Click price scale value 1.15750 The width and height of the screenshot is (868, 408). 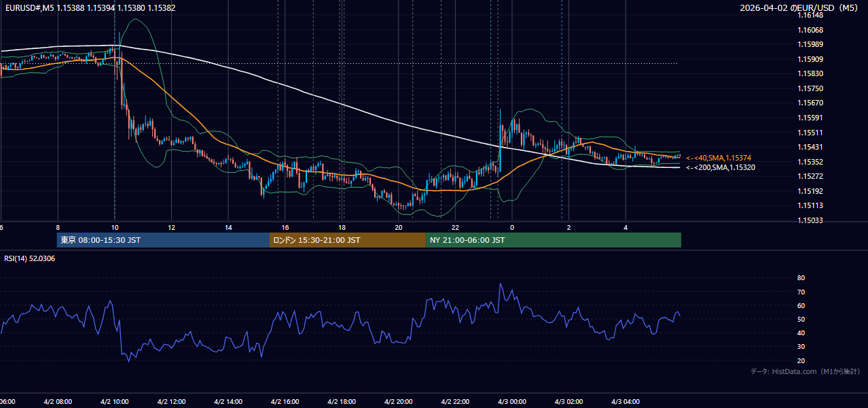click(x=810, y=88)
